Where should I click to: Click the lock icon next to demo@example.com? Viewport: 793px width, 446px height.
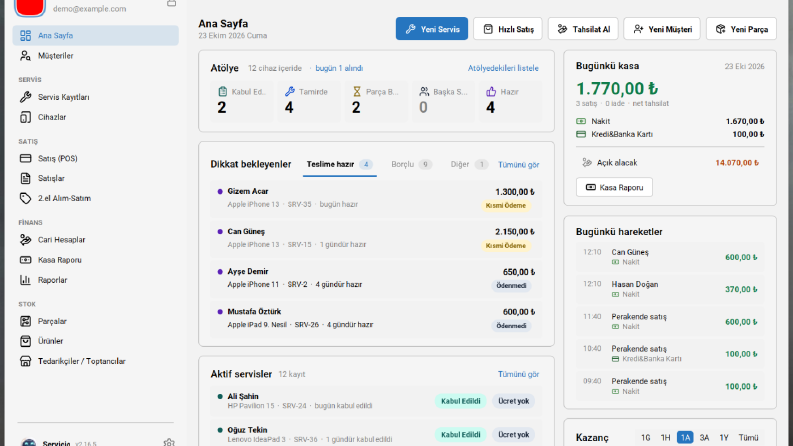coord(171,4)
